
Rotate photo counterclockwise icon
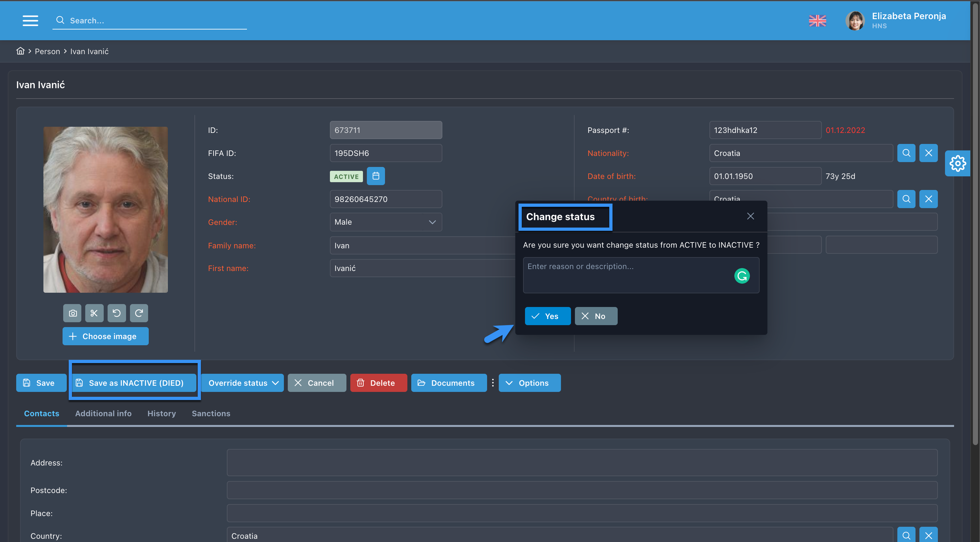point(116,313)
